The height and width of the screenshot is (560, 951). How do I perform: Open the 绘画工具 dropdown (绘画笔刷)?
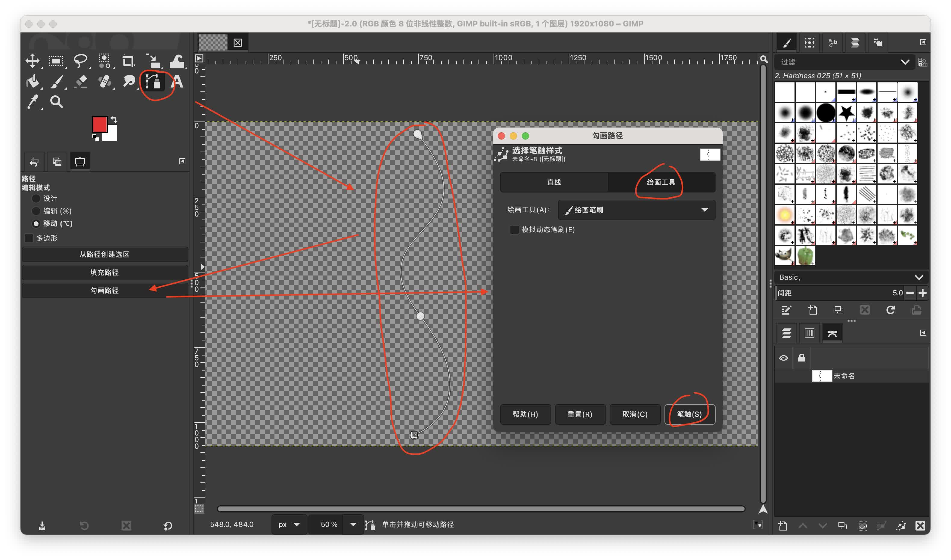(x=636, y=210)
